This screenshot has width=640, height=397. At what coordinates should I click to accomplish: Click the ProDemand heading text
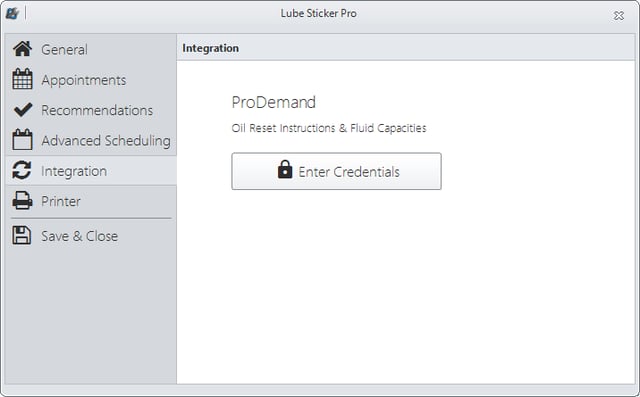click(x=273, y=102)
